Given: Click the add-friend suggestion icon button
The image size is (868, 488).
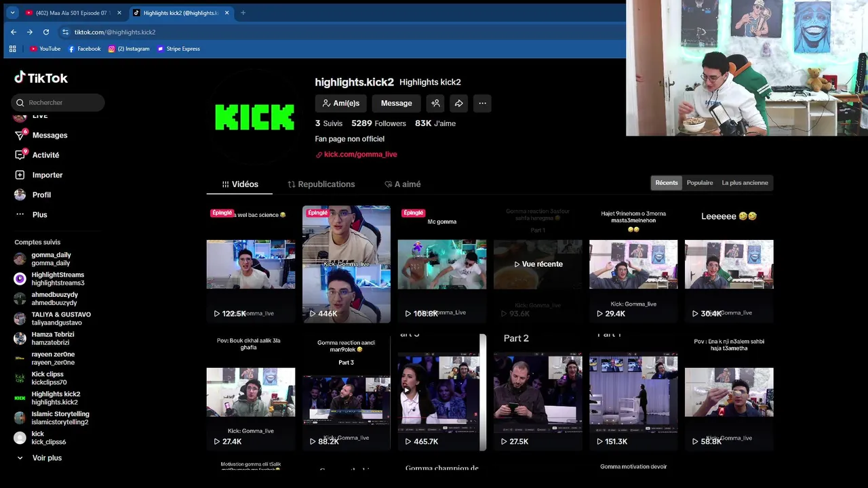Looking at the screenshot, I should pos(435,103).
